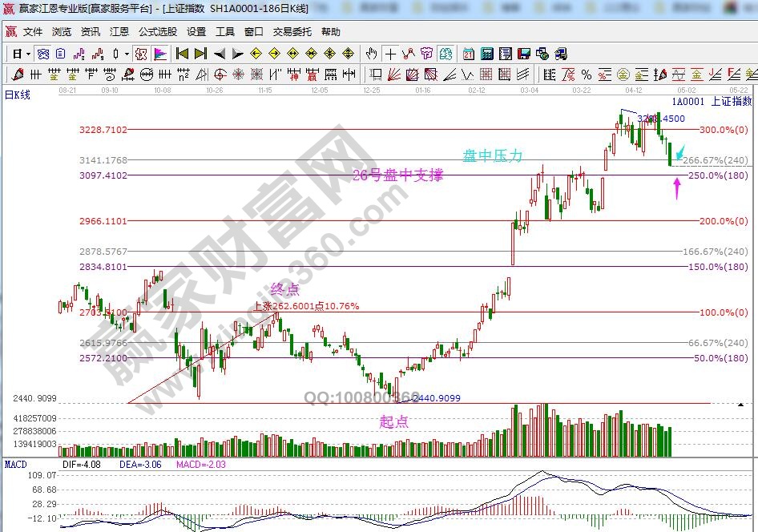Viewport: 758px width, 532px height.
Task: Select the hand pan tool
Action: [372, 54]
